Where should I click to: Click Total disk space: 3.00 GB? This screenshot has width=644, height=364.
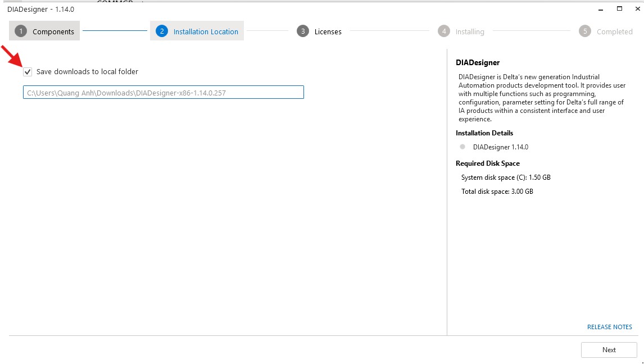[x=497, y=191]
